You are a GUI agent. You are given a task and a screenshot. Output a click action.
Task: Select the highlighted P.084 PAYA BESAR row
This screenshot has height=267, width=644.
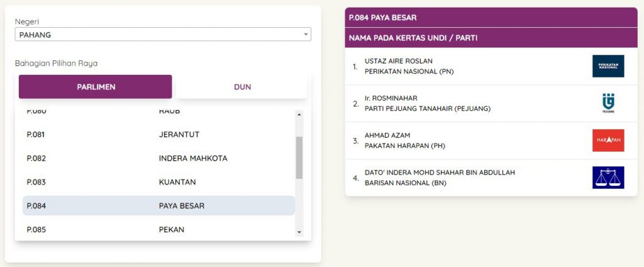[x=158, y=206]
